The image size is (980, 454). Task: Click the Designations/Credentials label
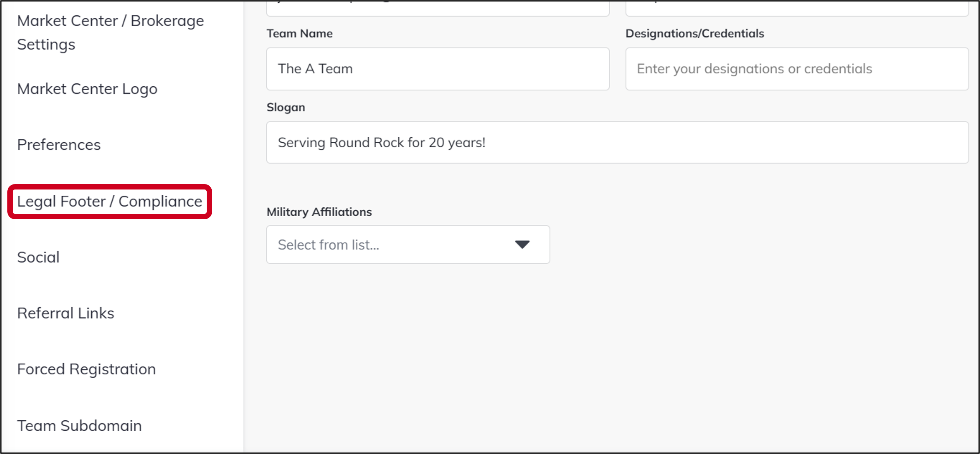coord(695,34)
